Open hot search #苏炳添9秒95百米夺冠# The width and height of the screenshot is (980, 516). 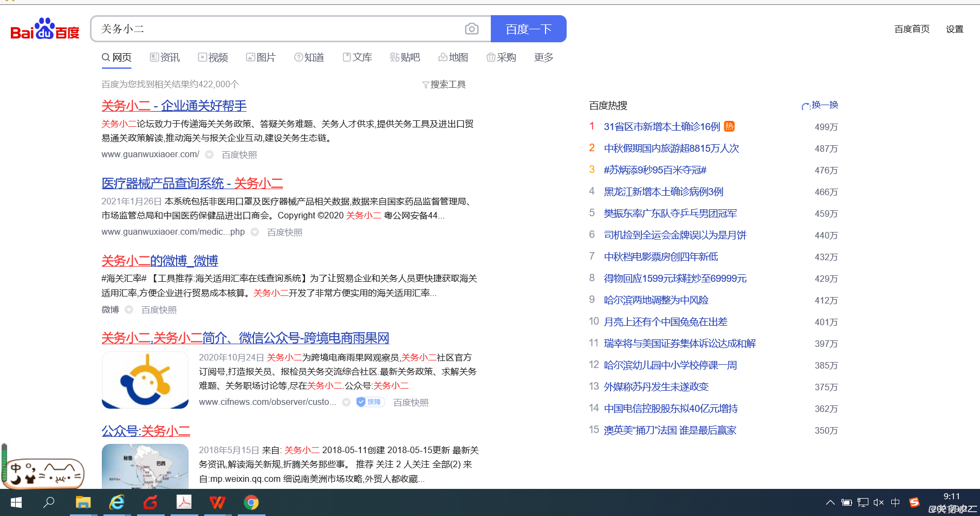coord(655,170)
